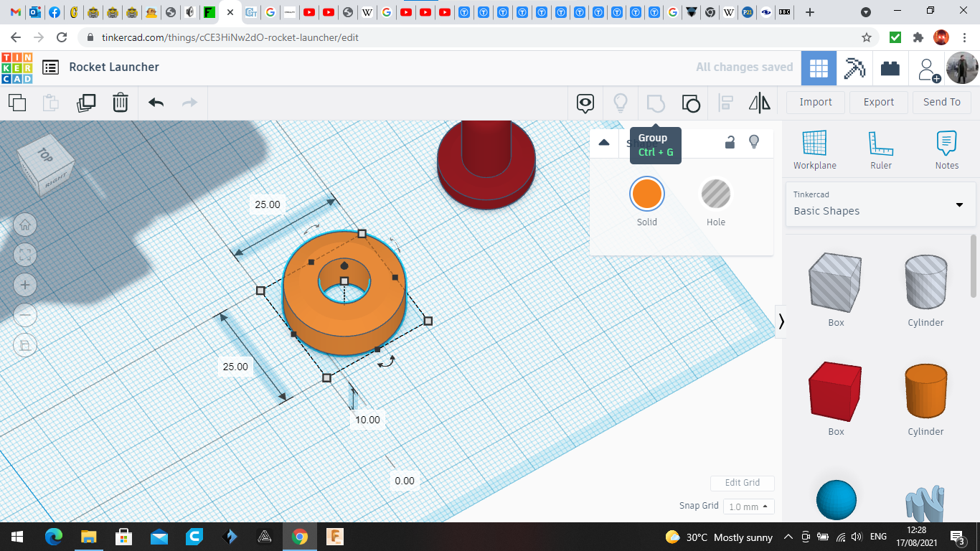Screen dimensions: 980x551
Task: Duplicate and repeat the selected shape
Action: click(x=86, y=103)
